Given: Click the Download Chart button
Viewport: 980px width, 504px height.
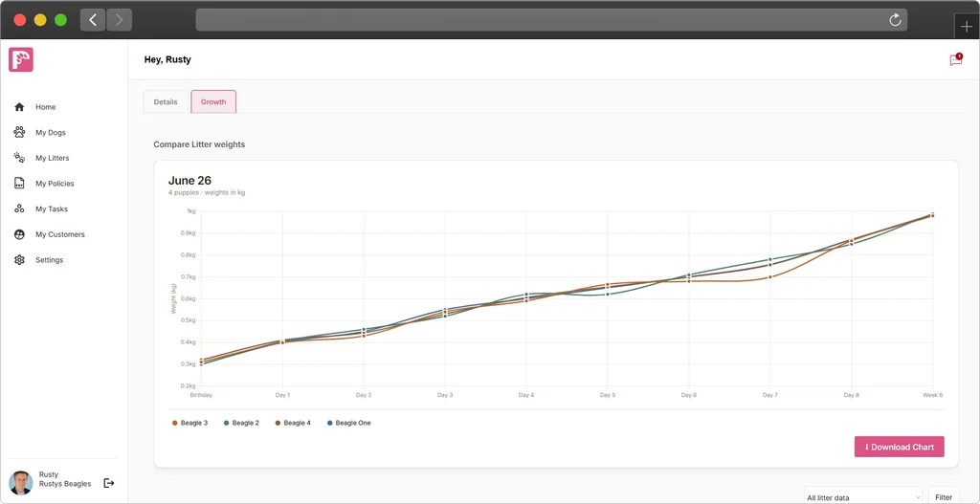Looking at the screenshot, I should [x=900, y=447].
